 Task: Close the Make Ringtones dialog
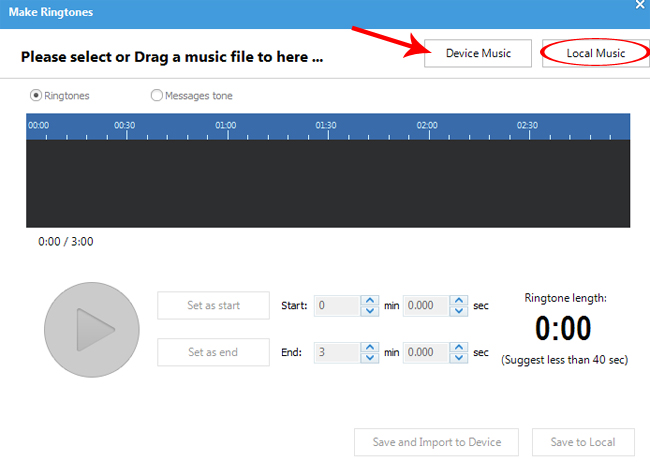pos(640,6)
